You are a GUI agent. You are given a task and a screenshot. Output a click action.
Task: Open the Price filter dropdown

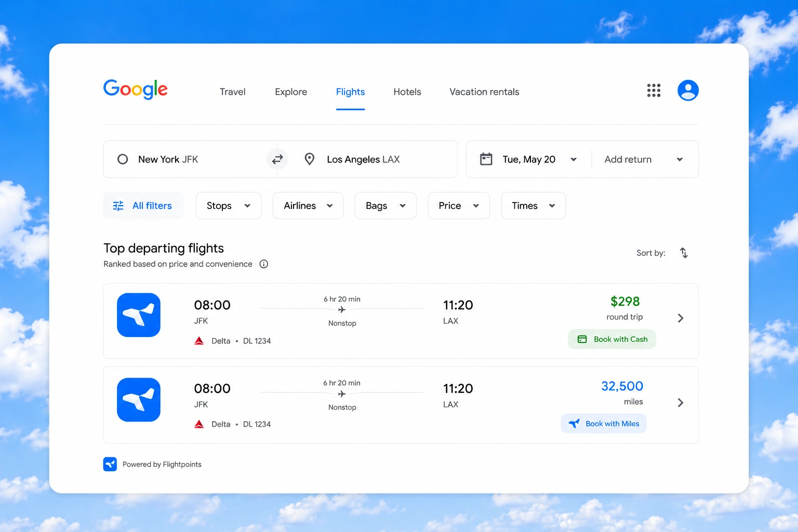tap(459, 206)
